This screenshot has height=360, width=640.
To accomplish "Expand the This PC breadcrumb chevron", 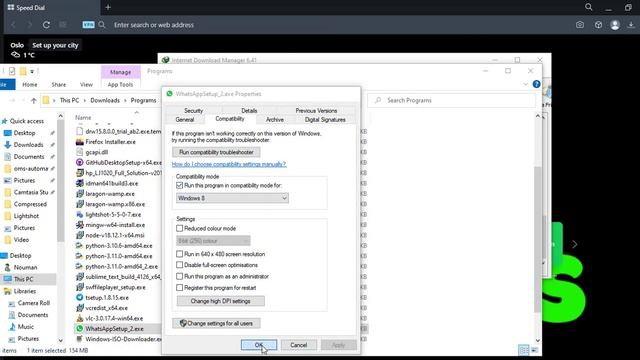I will [x=85, y=100].
